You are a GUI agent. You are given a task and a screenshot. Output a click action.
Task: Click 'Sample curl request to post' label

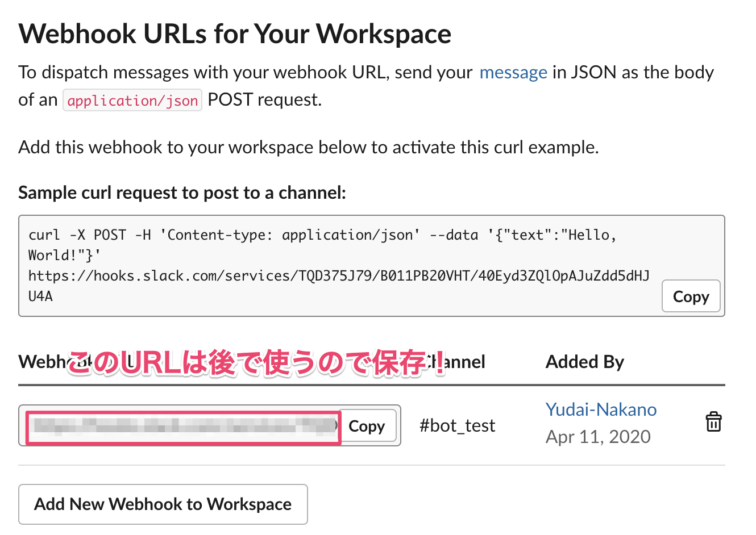coord(182,193)
